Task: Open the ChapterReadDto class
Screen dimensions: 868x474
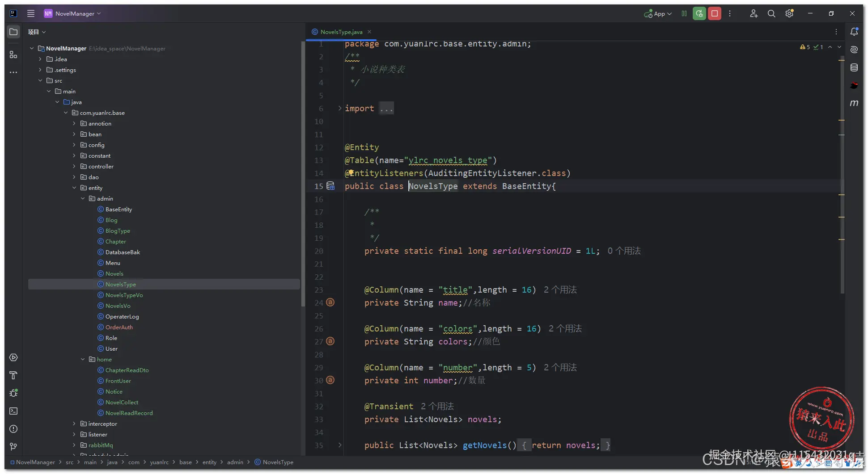Action: (127, 370)
